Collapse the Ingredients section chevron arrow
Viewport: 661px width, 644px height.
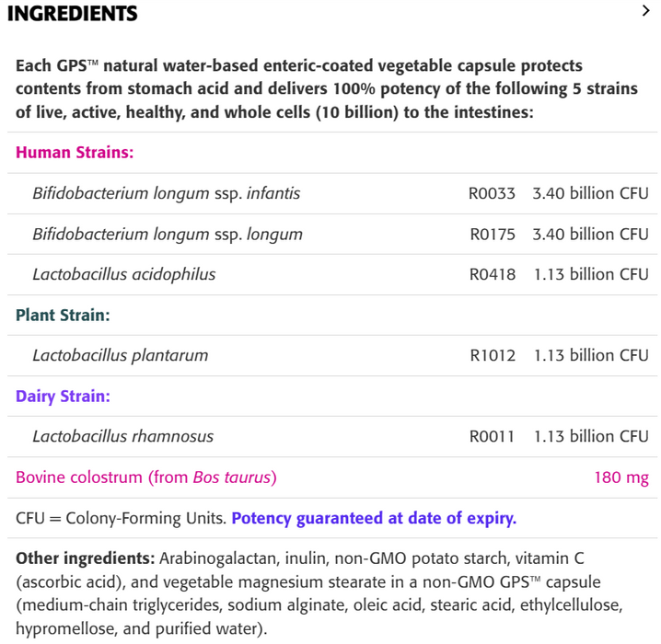645,12
